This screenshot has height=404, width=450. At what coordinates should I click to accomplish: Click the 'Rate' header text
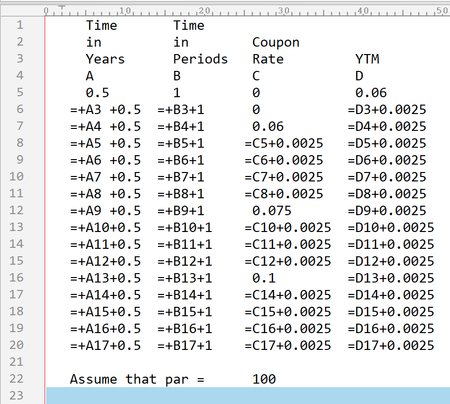268,59
